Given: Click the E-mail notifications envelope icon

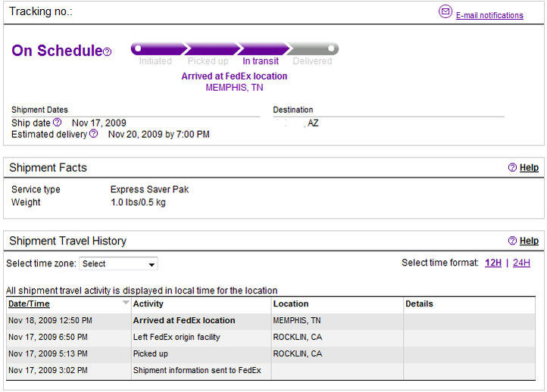Looking at the screenshot, I should click(x=445, y=12).
